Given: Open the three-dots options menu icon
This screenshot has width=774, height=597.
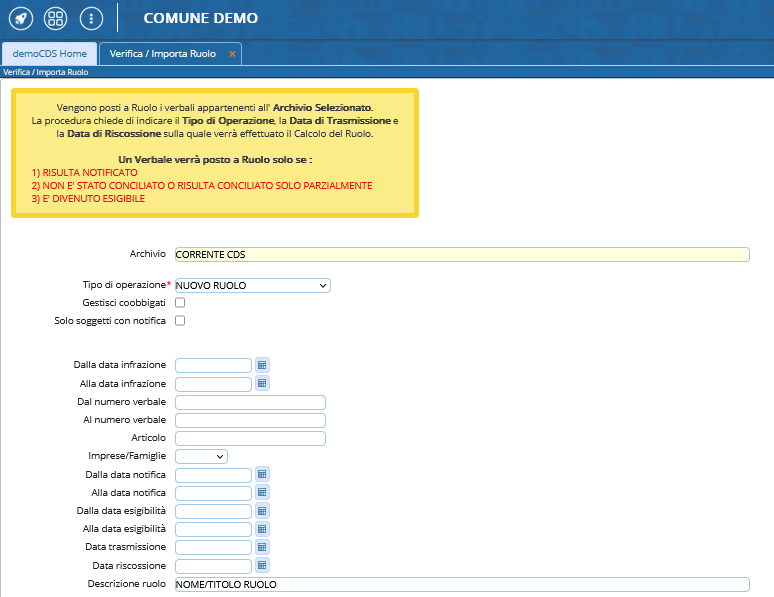Looking at the screenshot, I should click(91, 18).
